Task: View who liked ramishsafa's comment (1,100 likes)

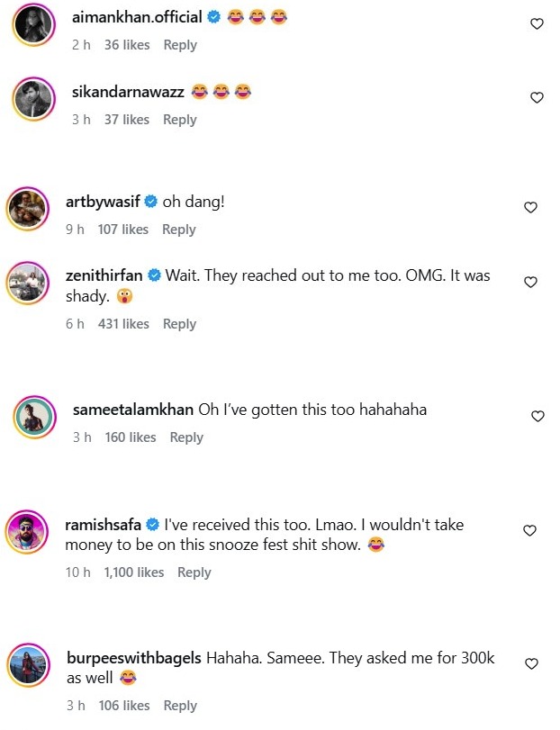Action: (134, 572)
